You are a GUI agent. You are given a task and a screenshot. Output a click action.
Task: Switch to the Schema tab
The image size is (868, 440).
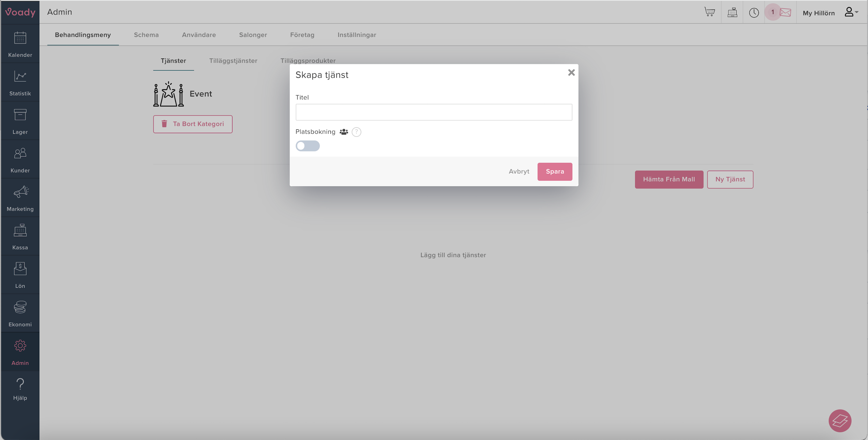pyautogui.click(x=146, y=35)
